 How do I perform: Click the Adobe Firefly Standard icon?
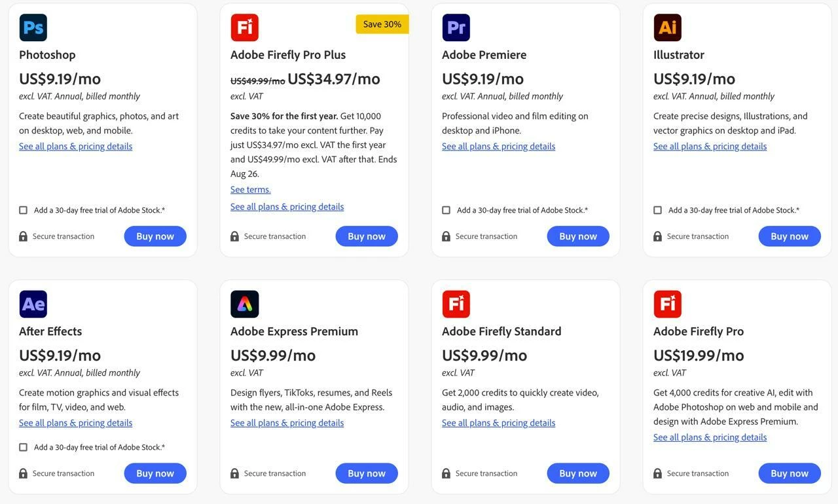pyautogui.click(x=456, y=304)
